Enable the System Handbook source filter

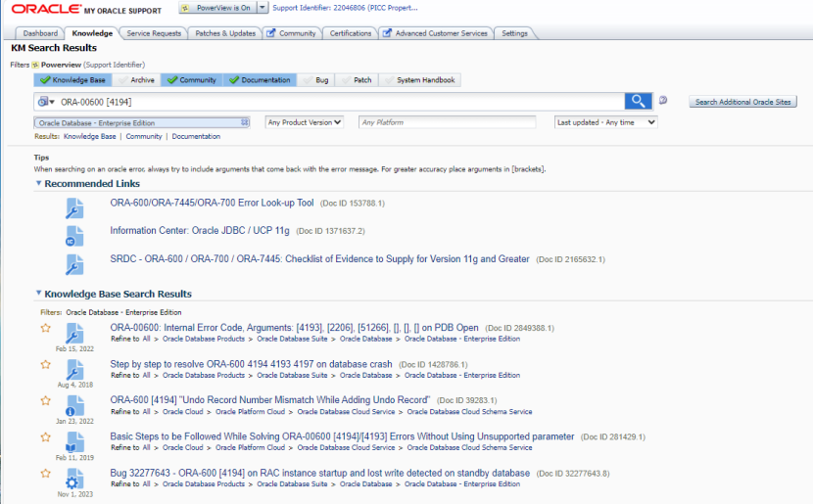pos(420,80)
